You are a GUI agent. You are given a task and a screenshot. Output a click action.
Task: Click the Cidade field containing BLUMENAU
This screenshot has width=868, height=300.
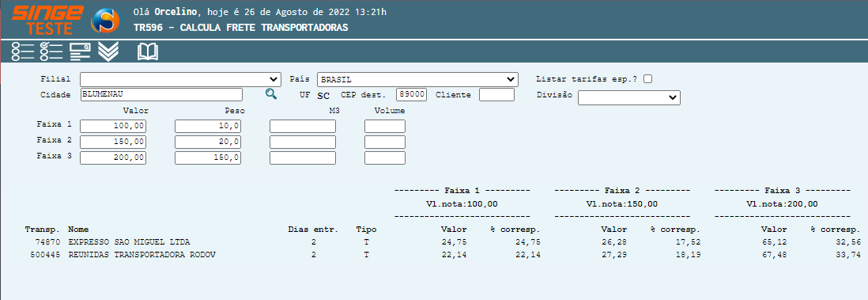point(161,94)
